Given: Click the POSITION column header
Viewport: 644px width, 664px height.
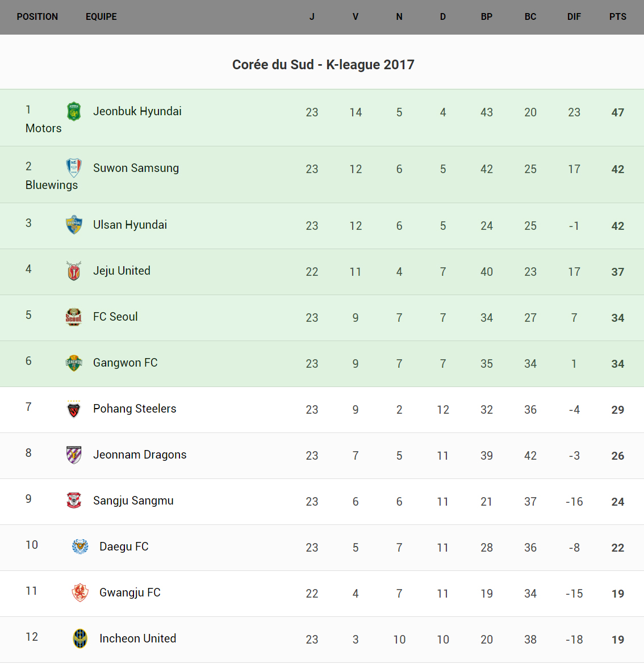Looking at the screenshot, I should (x=37, y=17).
